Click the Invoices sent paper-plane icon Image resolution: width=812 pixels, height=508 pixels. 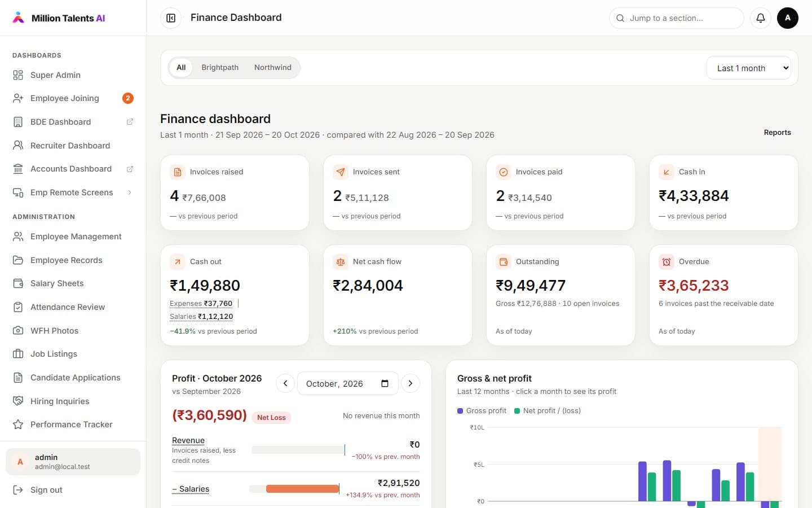point(341,172)
